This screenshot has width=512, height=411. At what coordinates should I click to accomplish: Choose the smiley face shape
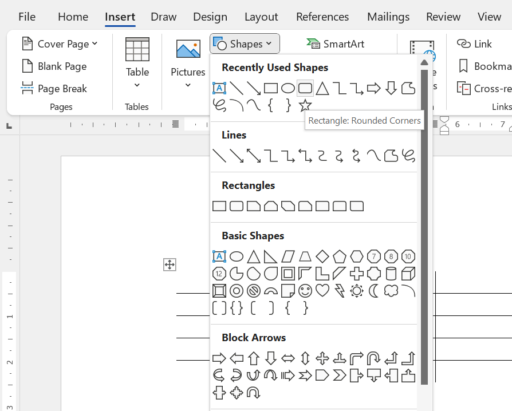305,291
